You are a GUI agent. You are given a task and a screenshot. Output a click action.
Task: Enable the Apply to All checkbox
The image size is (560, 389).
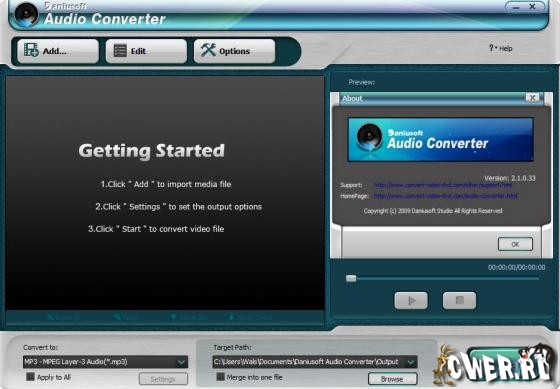[x=31, y=377]
